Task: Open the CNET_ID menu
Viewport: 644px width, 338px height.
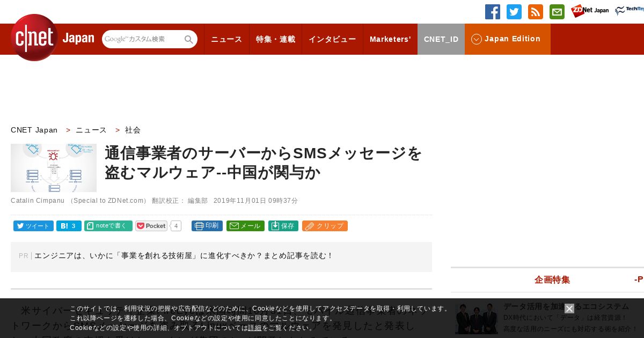Action: (441, 39)
